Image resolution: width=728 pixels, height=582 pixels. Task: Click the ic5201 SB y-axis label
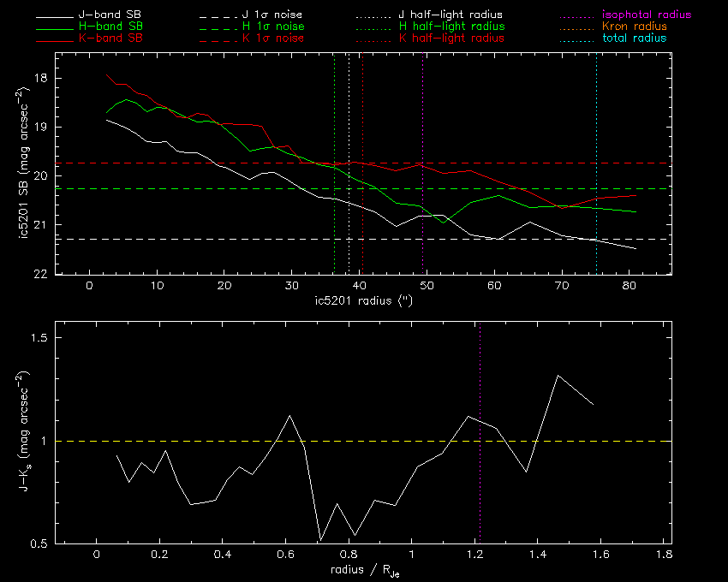pyautogui.click(x=31, y=164)
